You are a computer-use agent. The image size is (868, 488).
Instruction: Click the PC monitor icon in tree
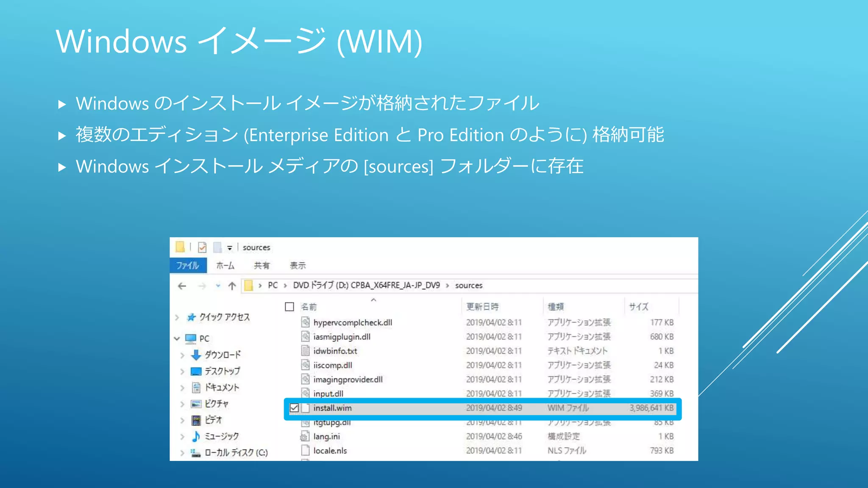[191, 338]
